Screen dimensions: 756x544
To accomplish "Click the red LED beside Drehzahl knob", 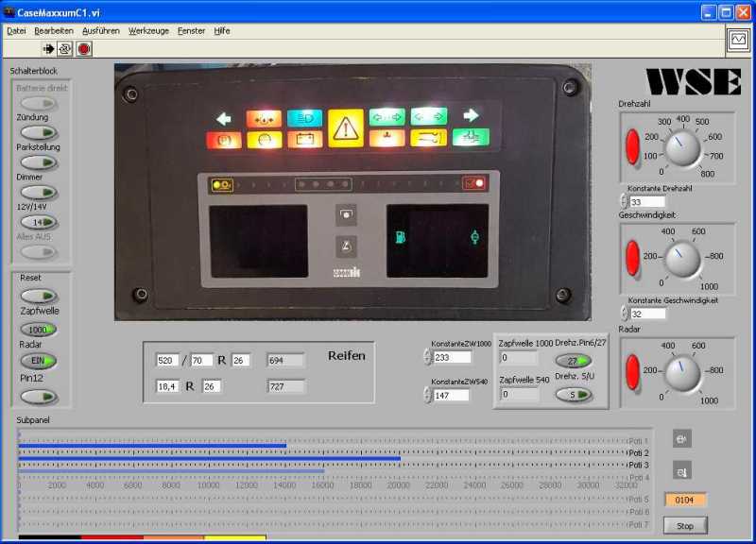I will point(632,146).
